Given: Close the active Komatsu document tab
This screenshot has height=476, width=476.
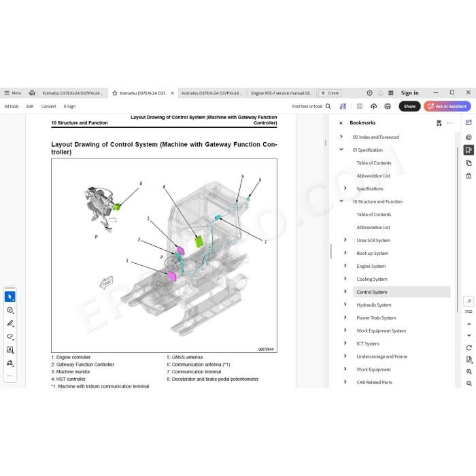Looking at the screenshot, I should 173,93.
